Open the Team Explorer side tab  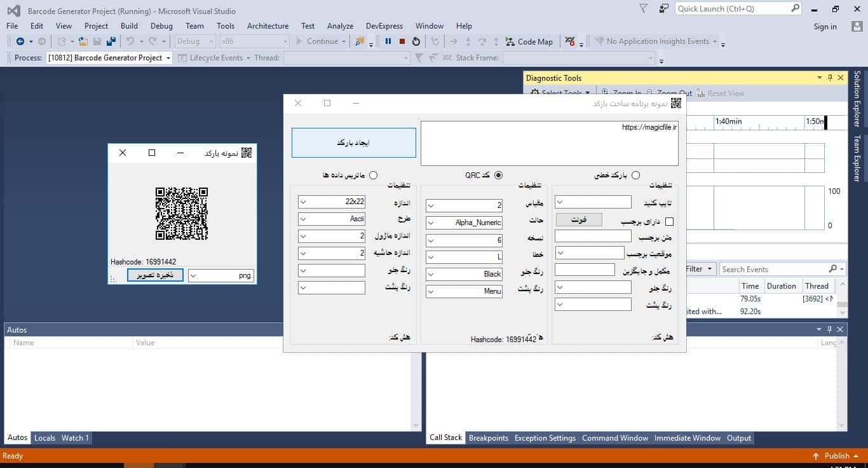[857, 158]
